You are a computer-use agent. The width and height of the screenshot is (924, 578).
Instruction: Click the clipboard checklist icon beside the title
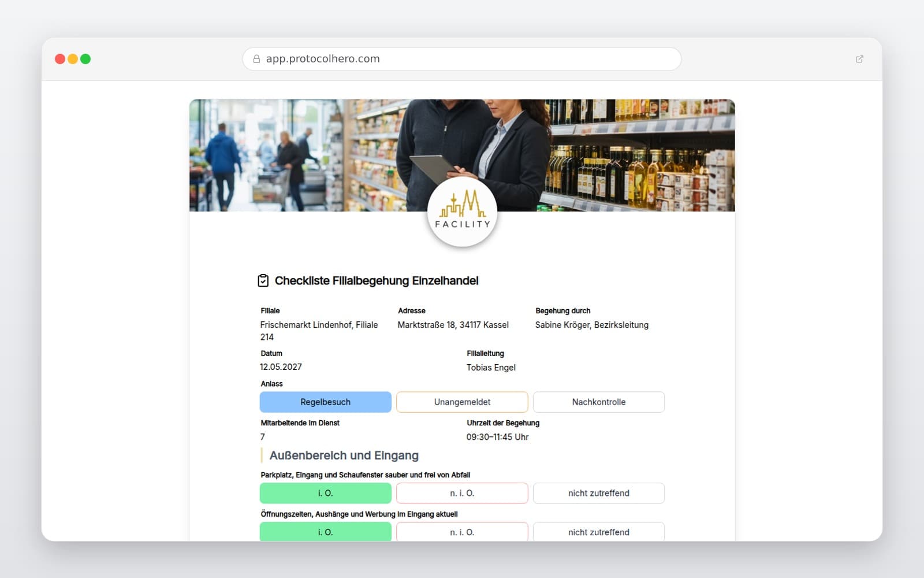click(263, 281)
